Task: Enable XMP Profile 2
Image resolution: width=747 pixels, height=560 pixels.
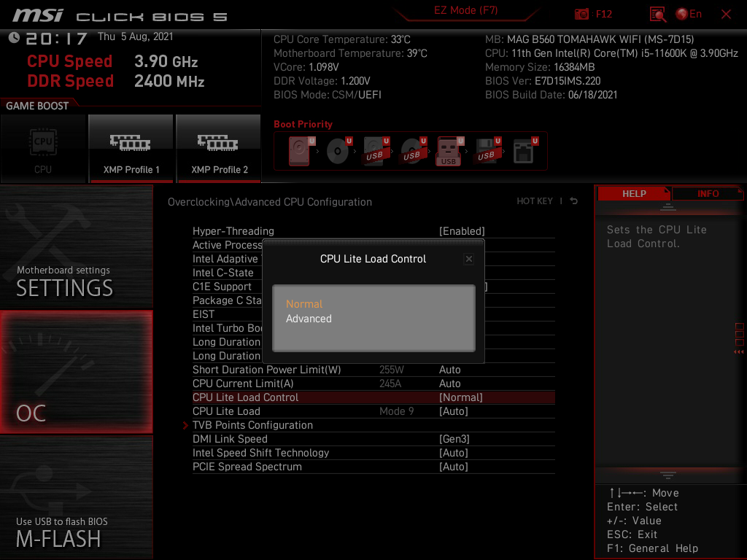Action: coord(219,149)
